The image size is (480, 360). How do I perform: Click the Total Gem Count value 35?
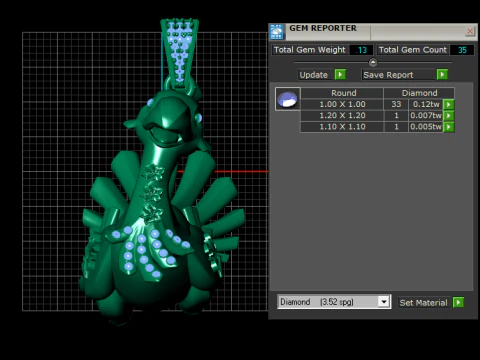462,50
